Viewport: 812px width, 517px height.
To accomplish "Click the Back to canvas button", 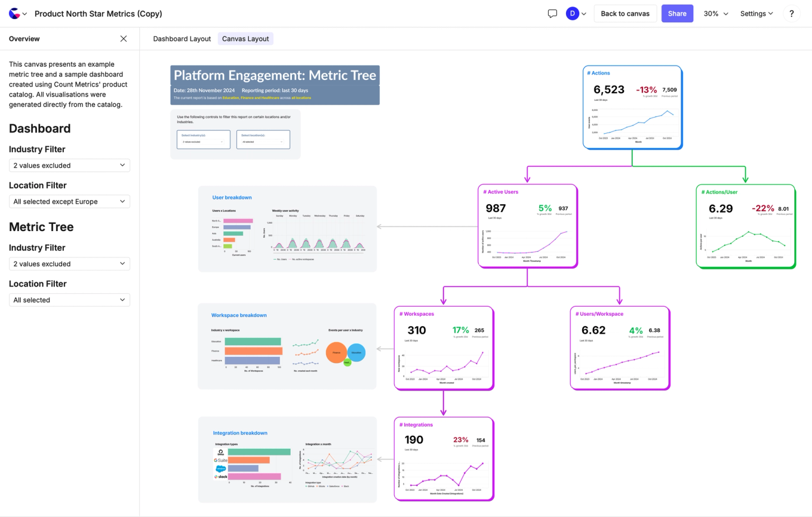I will (625, 13).
